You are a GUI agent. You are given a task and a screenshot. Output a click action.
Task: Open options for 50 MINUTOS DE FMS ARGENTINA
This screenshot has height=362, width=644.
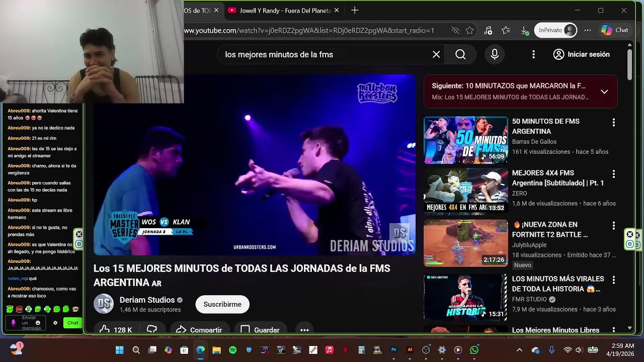click(613, 122)
